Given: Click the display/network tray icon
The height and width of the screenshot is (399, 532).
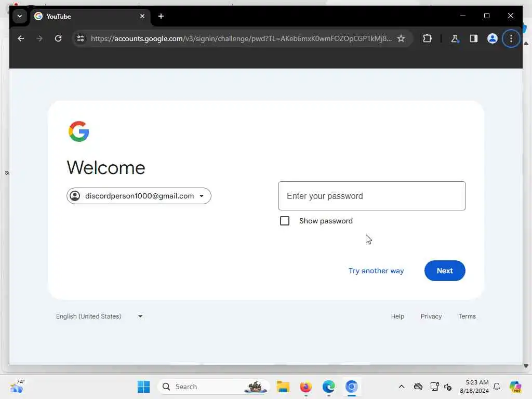Looking at the screenshot, I should tap(434, 387).
